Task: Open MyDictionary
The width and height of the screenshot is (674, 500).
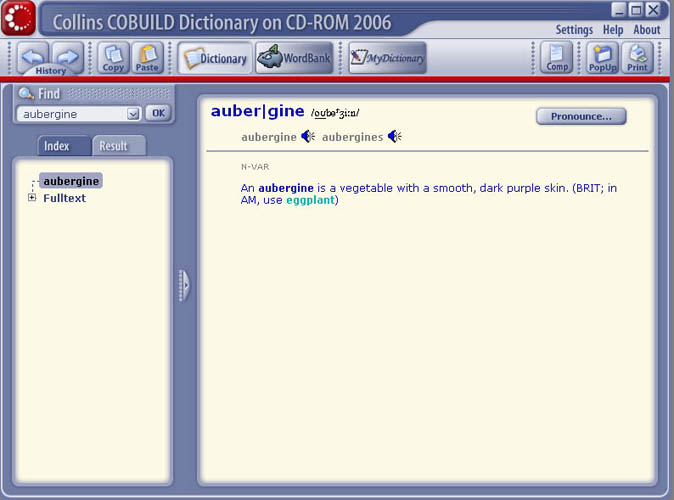Action: point(387,58)
